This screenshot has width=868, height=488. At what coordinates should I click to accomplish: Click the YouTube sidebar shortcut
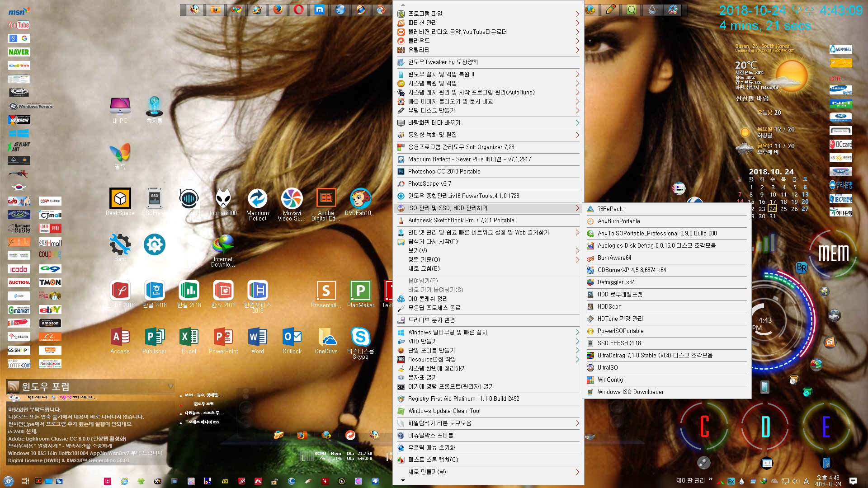[x=19, y=25]
